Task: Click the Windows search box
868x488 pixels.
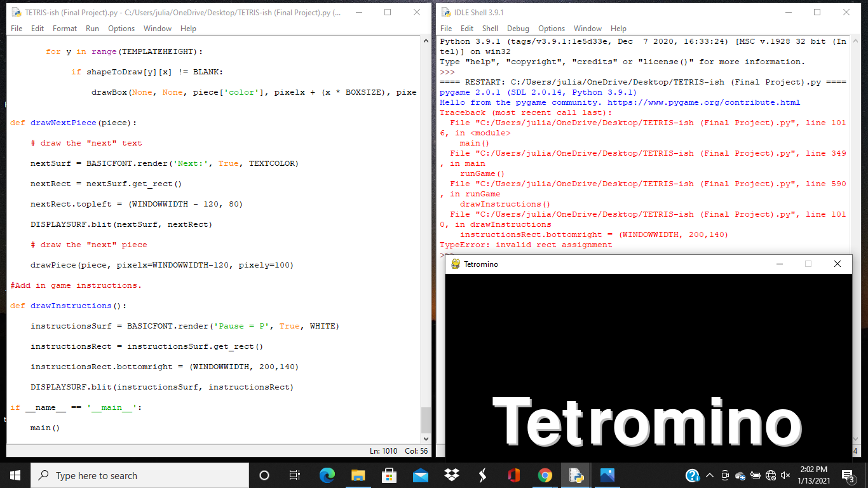Action: pyautogui.click(x=140, y=475)
